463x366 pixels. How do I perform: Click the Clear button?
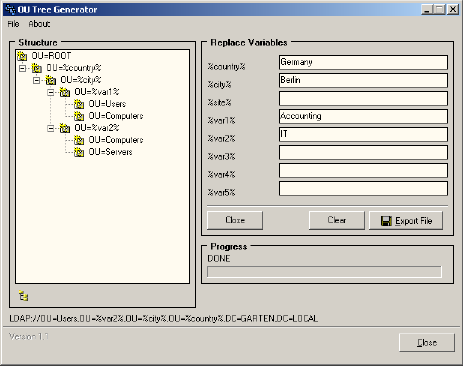[337, 220]
